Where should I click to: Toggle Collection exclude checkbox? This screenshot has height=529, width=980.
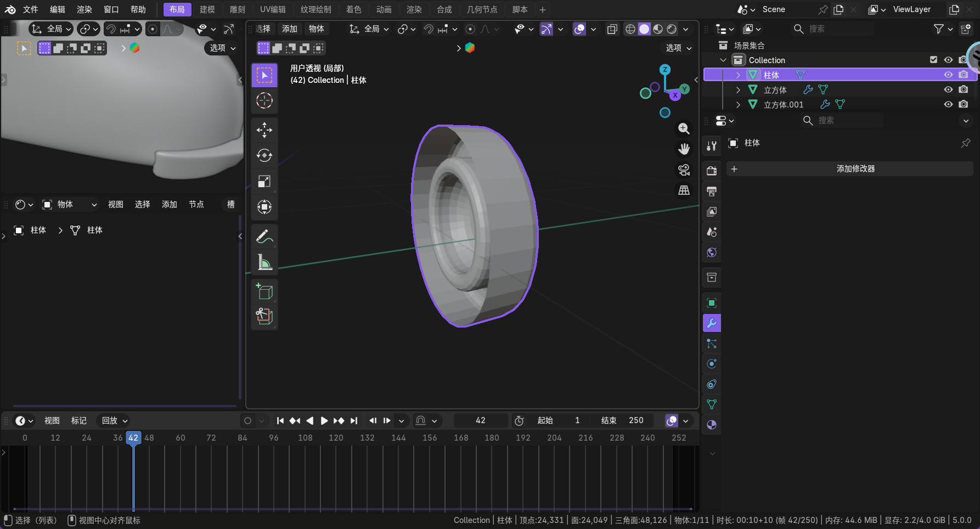(933, 60)
